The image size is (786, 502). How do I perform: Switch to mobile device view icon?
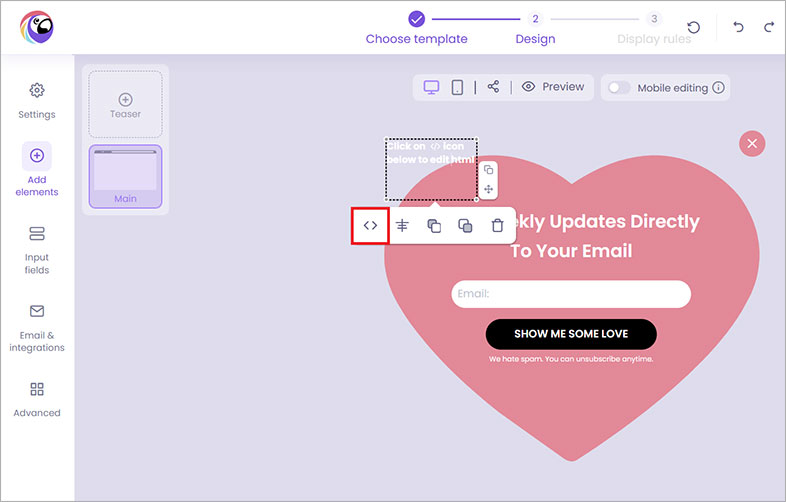[457, 88]
